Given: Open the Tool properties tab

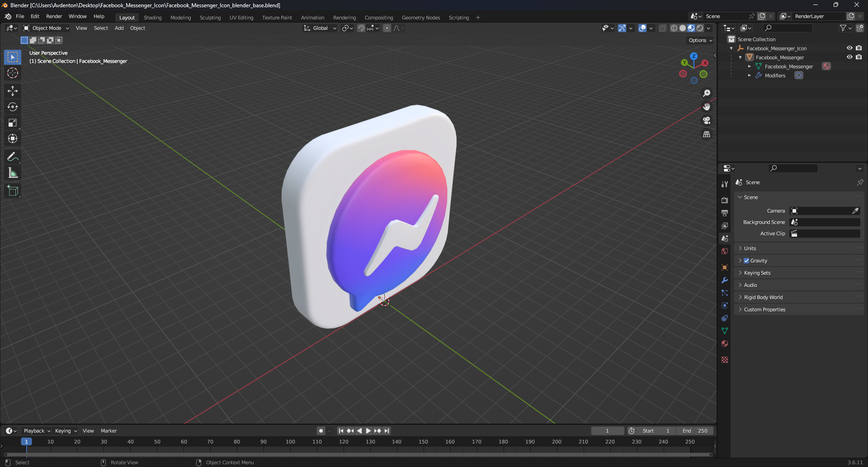Looking at the screenshot, I should tap(725, 184).
